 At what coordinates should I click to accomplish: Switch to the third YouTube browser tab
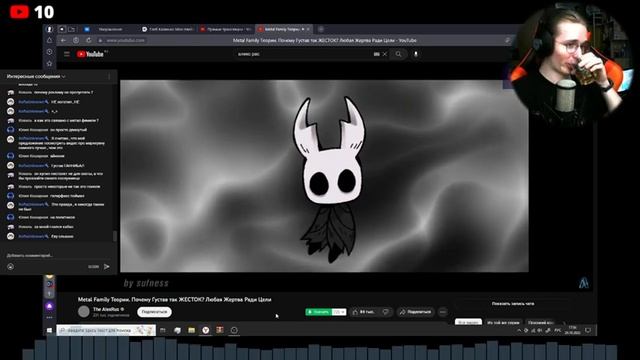225,29
